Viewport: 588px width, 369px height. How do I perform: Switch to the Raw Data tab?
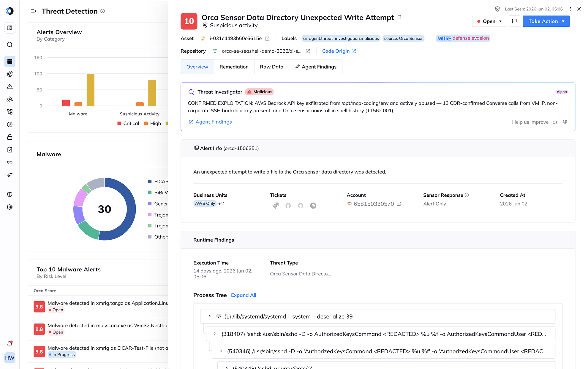pos(271,67)
